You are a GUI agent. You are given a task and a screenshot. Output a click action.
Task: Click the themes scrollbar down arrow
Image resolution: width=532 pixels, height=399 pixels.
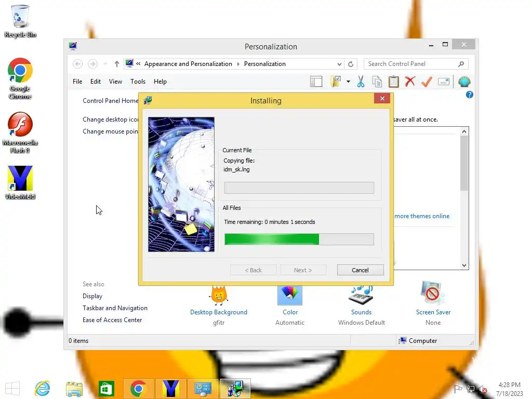pyautogui.click(x=464, y=265)
